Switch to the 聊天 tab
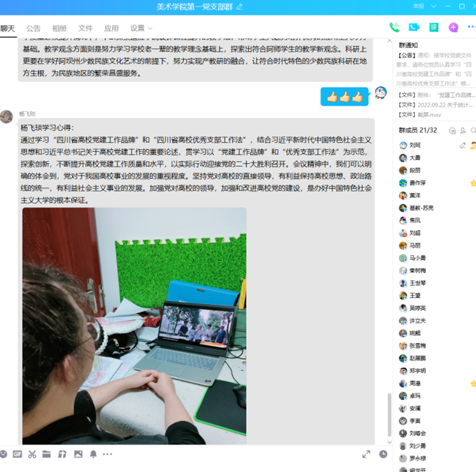The height and width of the screenshot is (472, 476). click(x=8, y=28)
